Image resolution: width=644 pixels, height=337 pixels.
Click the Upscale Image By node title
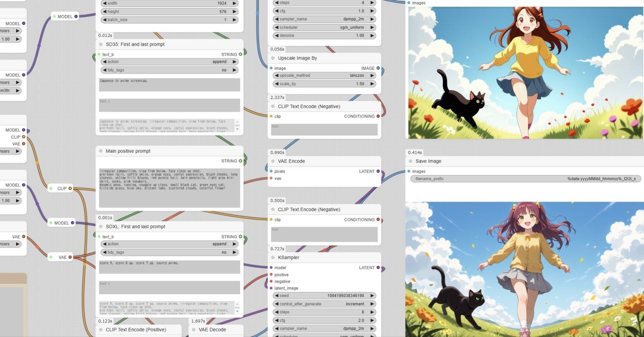(x=297, y=58)
